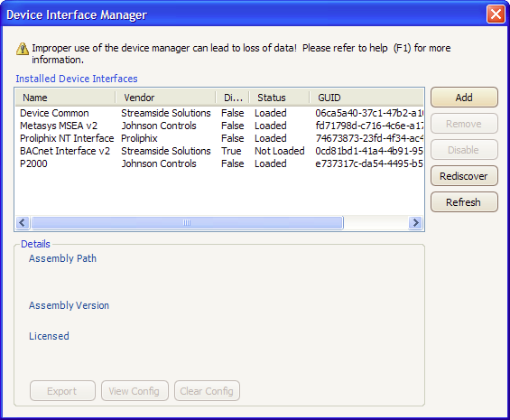Click the Assembly Path label

click(x=62, y=258)
